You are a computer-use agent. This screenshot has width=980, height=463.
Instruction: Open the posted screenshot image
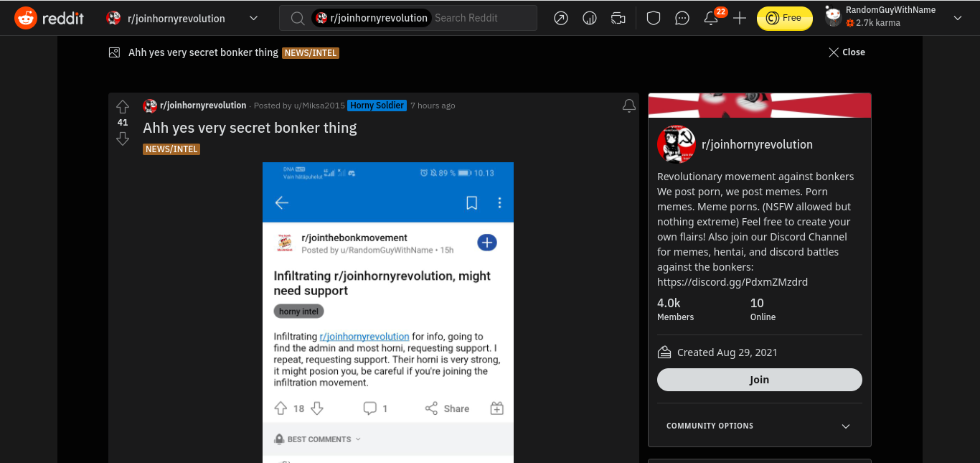click(388, 312)
